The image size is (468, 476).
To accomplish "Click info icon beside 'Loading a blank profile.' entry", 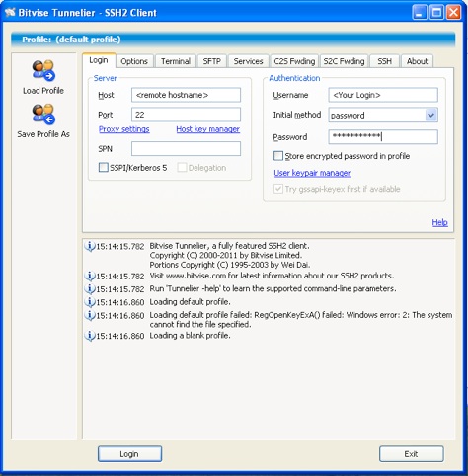I will coord(90,336).
